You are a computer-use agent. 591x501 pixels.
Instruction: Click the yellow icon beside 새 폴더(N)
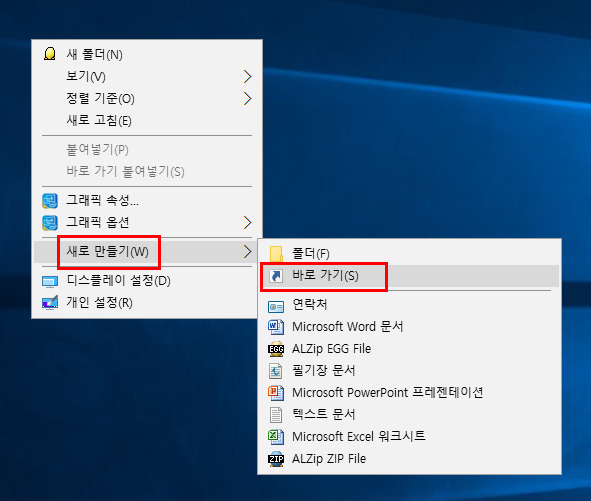(50, 54)
